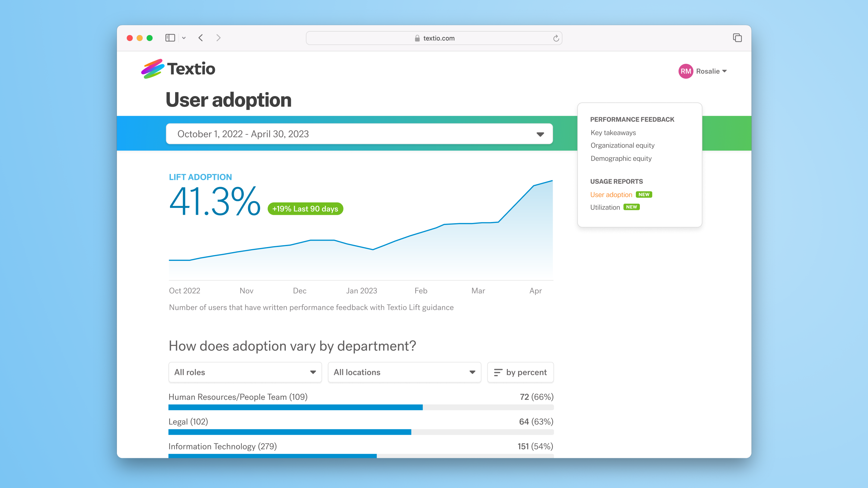This screenshot has width=868, height=488.
Task: Click the Nov axis label
Action: (246, 290)
